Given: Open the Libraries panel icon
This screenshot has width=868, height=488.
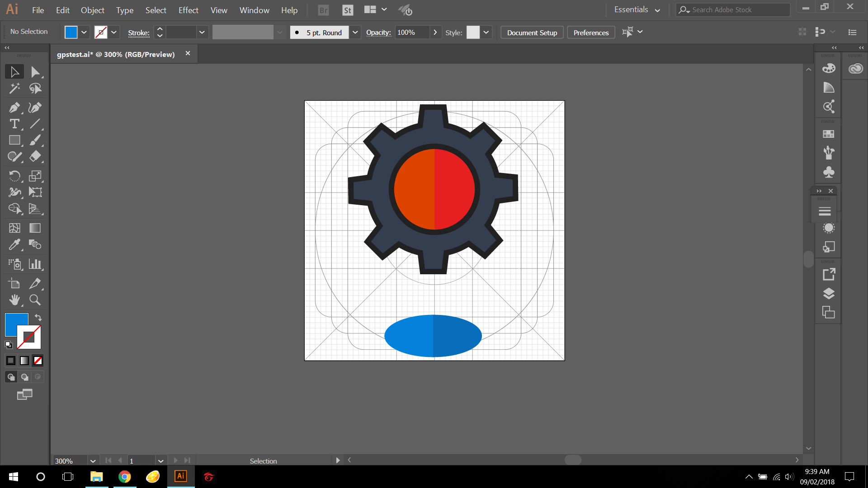Looking at the screenshot, I should point(855,69).
